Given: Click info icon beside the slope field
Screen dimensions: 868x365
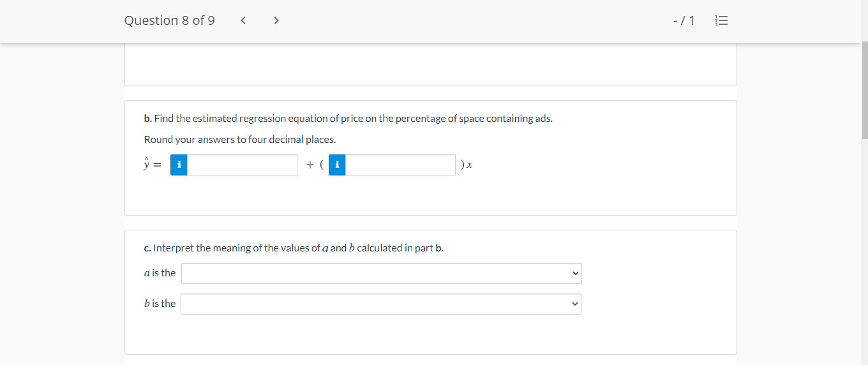Looking at the screenshot, I should tap(337, 165).
